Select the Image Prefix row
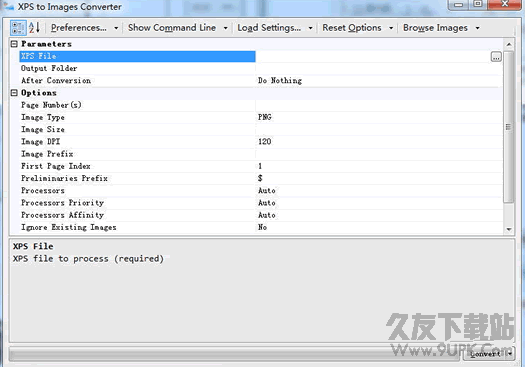This screenshot has height=367, width=525. tap(261, 154)
